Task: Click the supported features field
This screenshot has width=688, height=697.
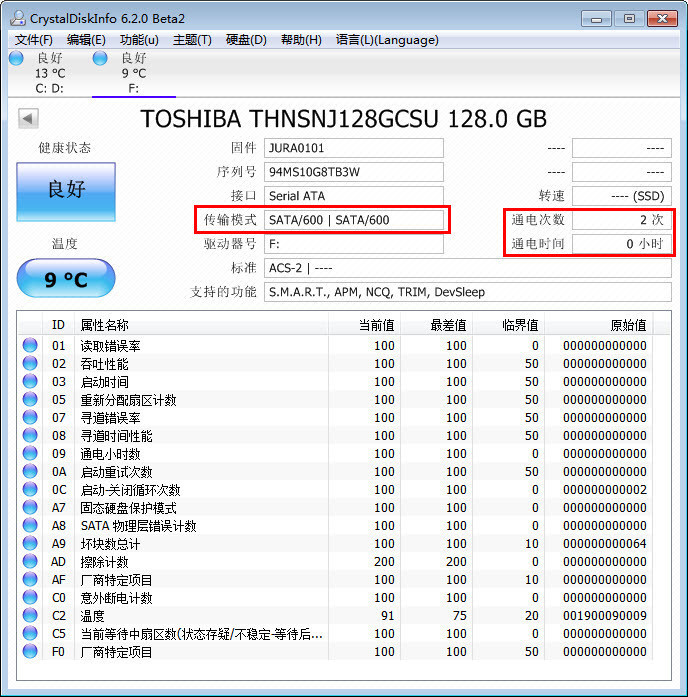Action: [x=468, y=292]
